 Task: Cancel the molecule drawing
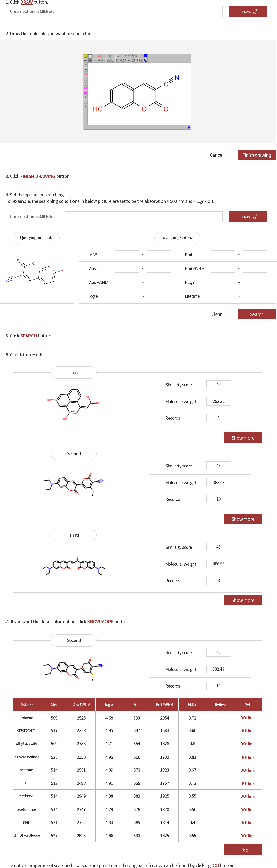click(216, 155)
